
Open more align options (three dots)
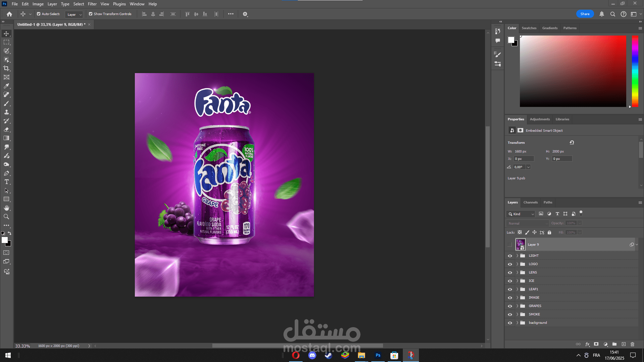click(231, 14)
